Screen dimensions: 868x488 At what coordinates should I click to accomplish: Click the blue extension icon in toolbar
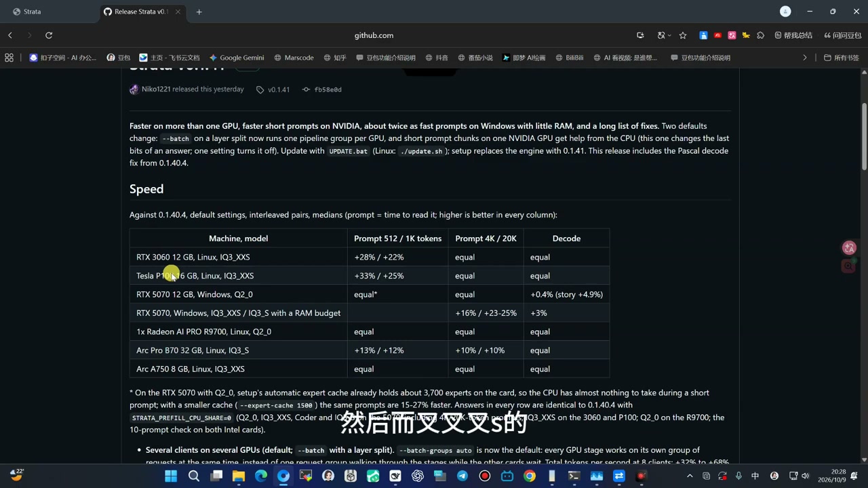703,35
